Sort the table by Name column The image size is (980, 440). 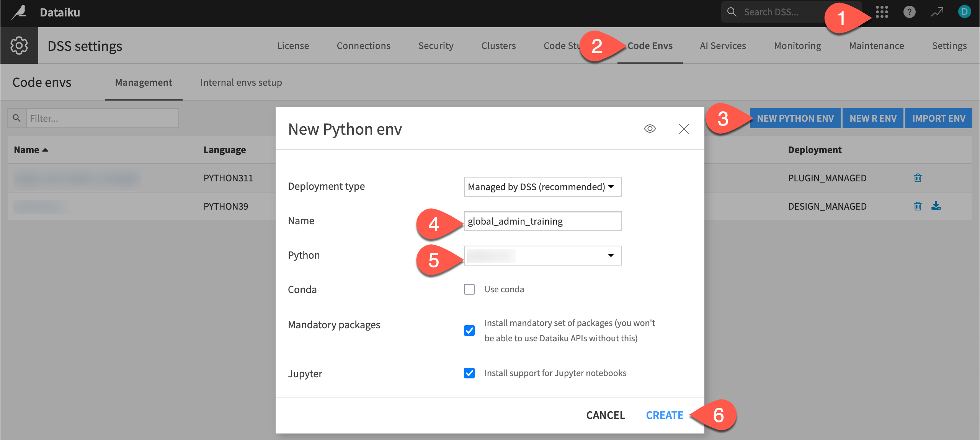pyautogui.click(x=31, y=150)
